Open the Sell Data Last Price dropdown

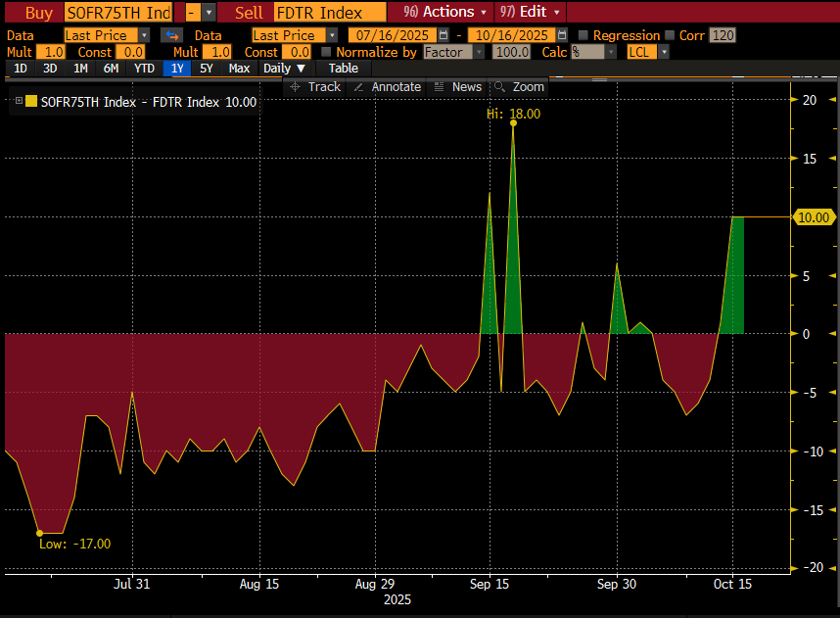pos(332,35)
